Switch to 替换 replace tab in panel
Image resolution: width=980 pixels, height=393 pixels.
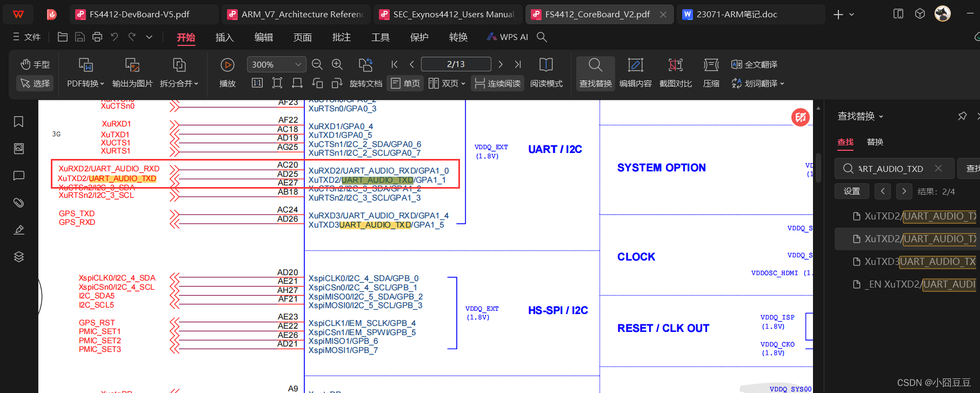pyautogui.click(x=875, y=142)
